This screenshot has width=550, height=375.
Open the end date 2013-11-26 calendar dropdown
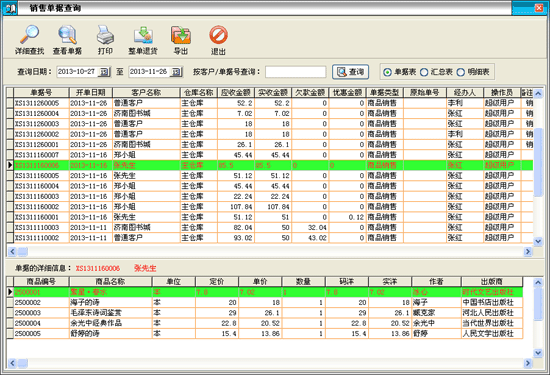point(176,72)
